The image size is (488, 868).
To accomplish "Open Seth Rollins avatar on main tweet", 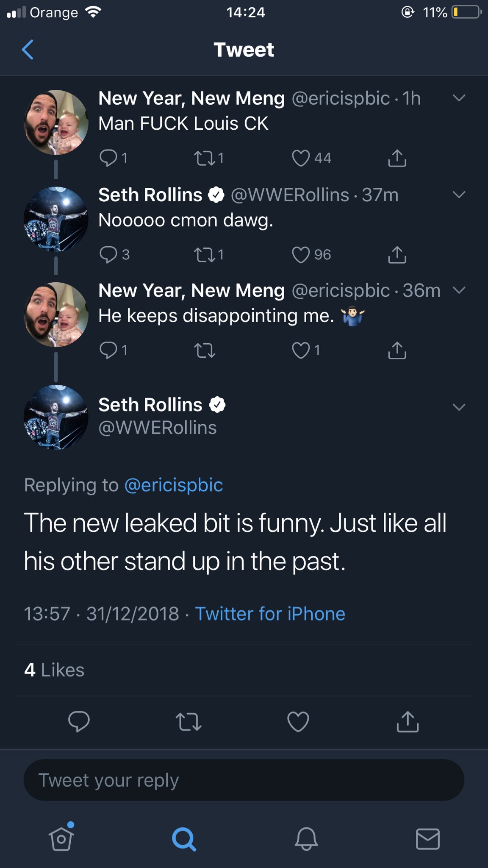I will (x=56, y=417).
